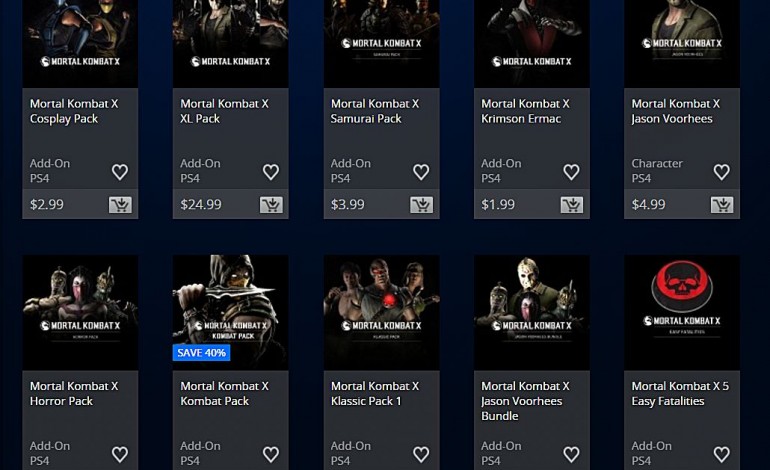Screen dimensions: 770x470
Task: Favorite Jason Voorhees character with heart
Action: 721,172
